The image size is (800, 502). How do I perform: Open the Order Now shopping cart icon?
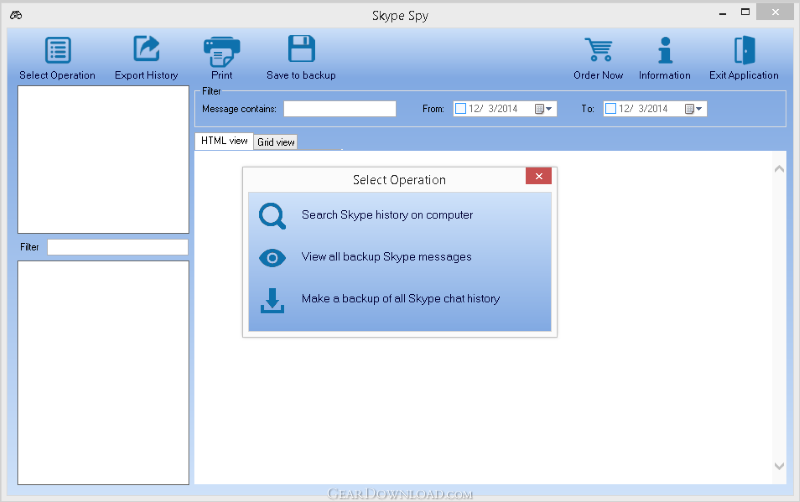[598, 49]
